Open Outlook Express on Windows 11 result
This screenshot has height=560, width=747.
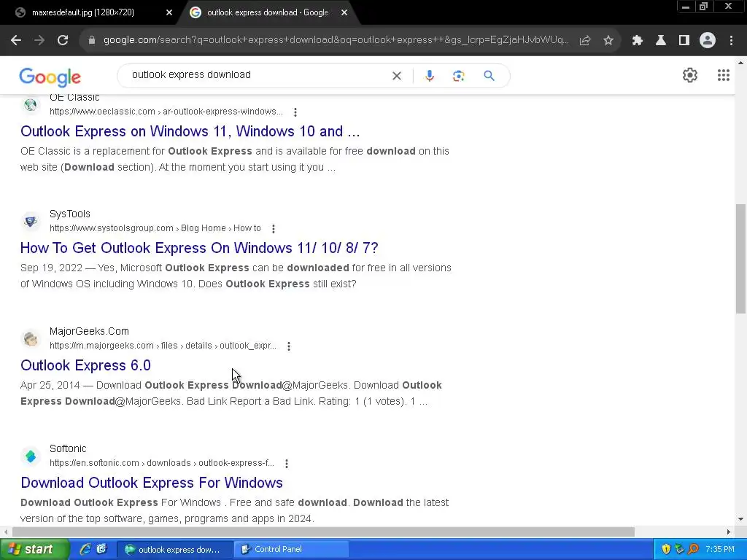(190, 131)
